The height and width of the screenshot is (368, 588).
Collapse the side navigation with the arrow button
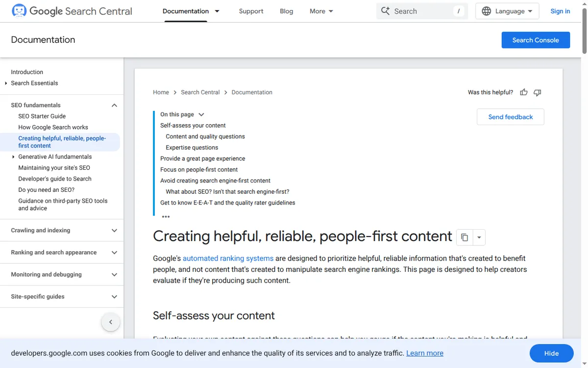[x=111, y=322]
